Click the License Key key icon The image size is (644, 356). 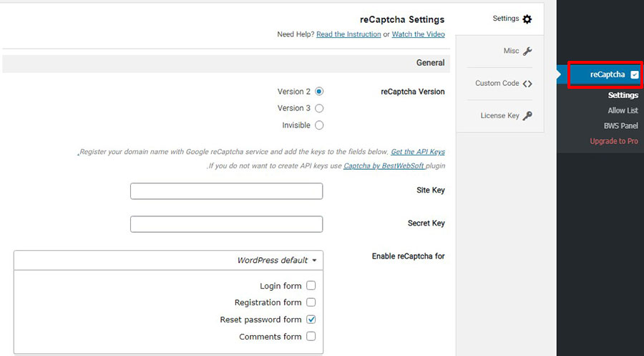(x=527, y=116)
